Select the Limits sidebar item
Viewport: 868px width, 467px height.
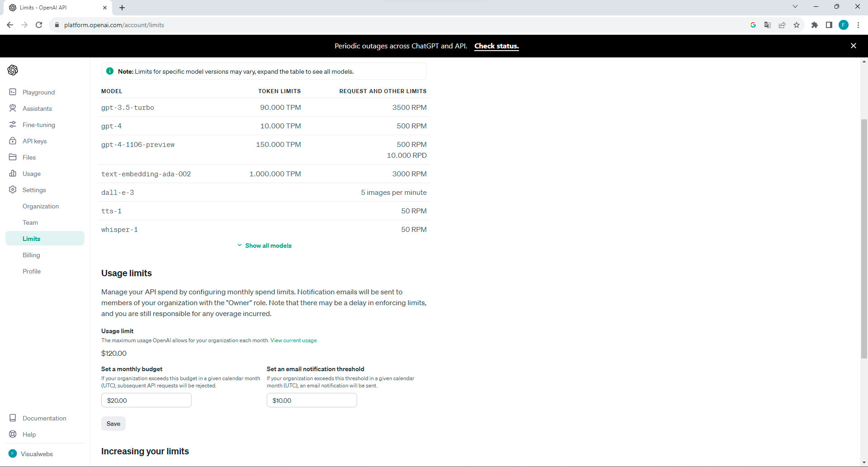pos(45,238)
